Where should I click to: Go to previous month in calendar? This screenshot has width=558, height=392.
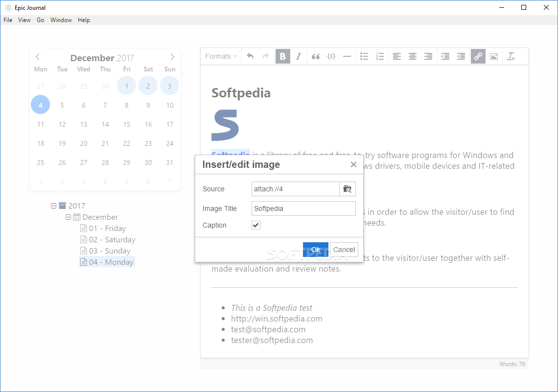38,57
